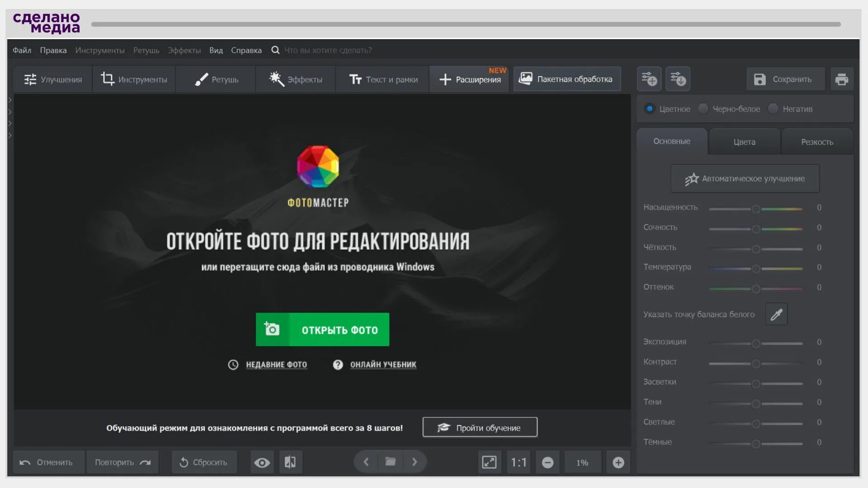Click the zoom out minus icon
This screenshot has height=488, width=868.
click(547, 462)
